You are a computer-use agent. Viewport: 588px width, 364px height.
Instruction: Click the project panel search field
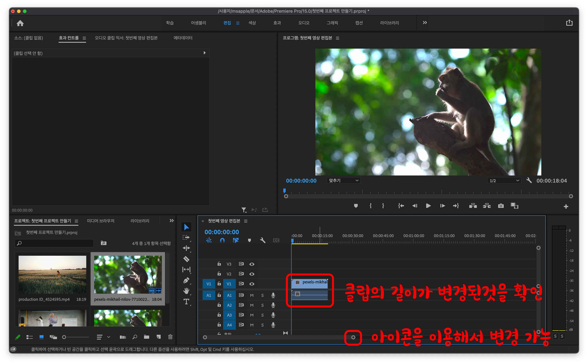[x=54, y=243]
